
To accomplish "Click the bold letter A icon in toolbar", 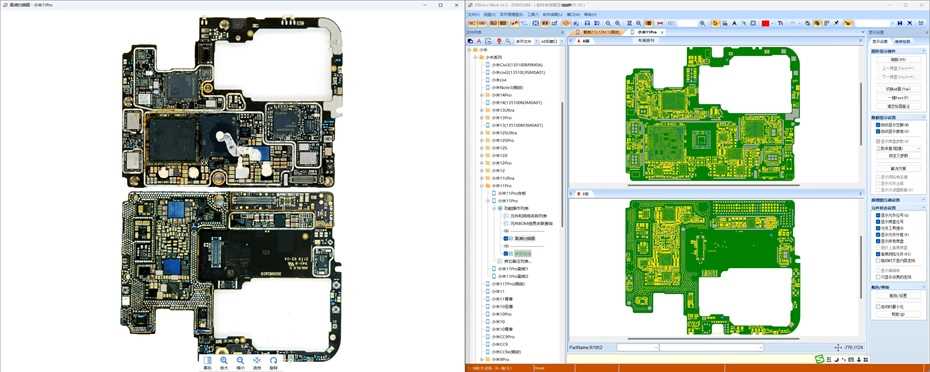I will tap(734, 23).
